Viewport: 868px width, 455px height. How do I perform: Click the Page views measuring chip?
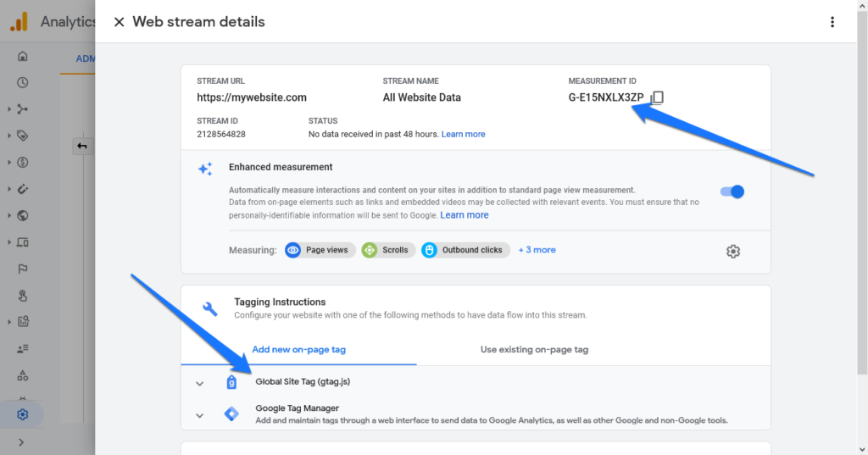(320, 250)
